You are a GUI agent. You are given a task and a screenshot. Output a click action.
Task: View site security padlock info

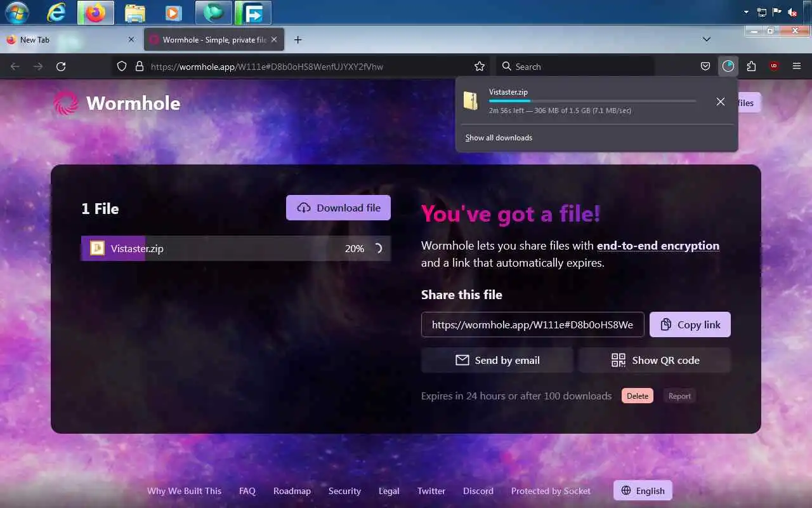pos(140,66)
